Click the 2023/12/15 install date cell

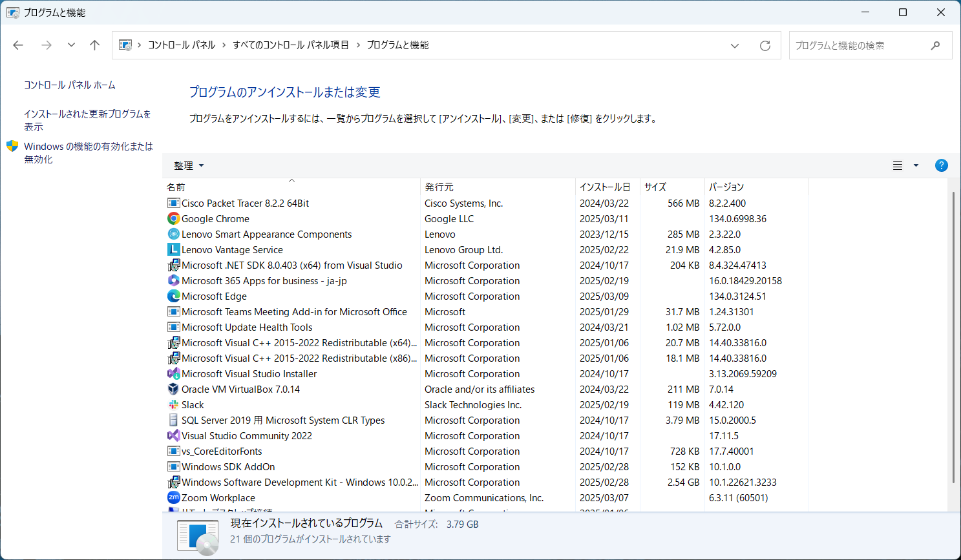tap(604, 234)
